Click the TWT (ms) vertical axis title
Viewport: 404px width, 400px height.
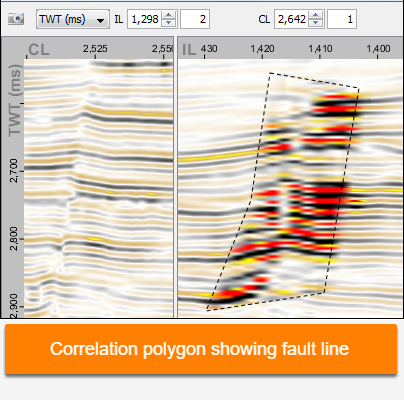tap(15, 101)
